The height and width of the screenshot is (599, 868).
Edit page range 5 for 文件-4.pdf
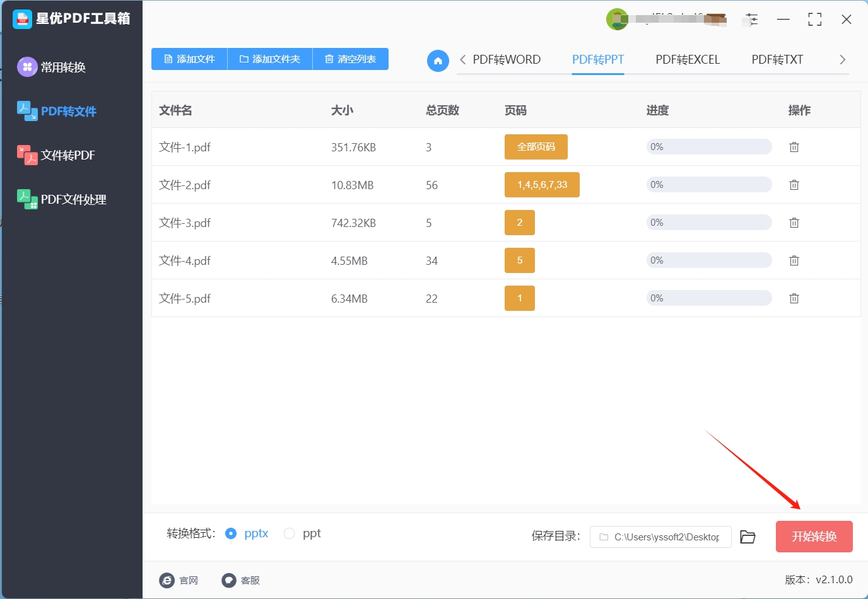tap(520, 260)
